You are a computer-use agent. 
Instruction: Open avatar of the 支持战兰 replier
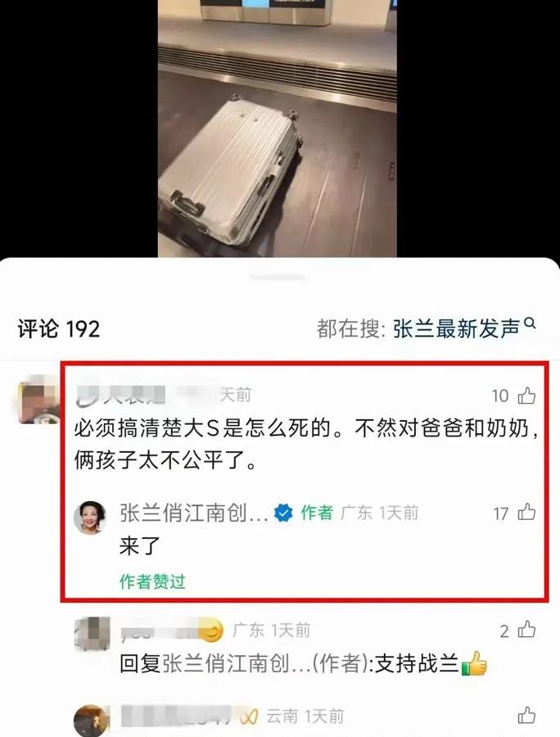click(92, 633)
